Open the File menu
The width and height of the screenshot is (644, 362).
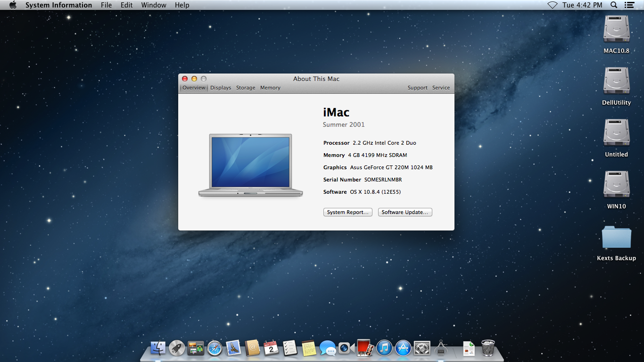(x=107, y=5)
